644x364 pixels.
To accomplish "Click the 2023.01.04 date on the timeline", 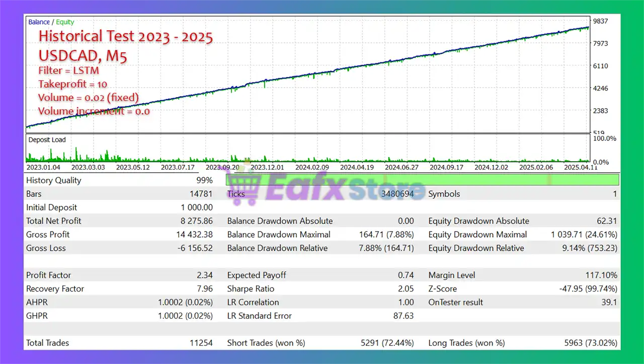I will click(x=43, y=167).
